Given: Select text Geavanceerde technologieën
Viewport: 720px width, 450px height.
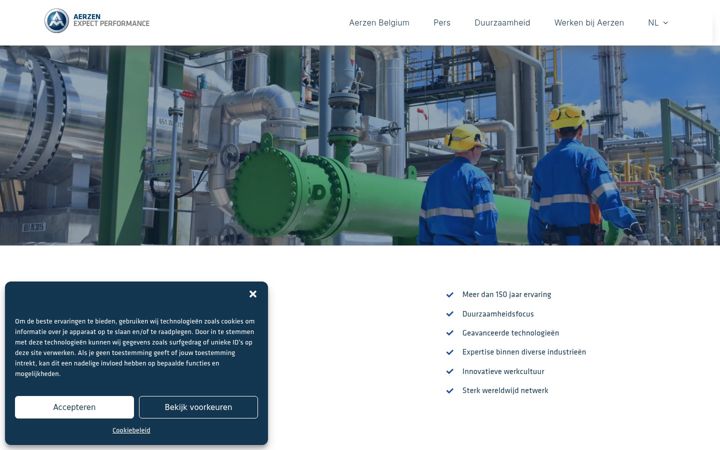Looking at the screenshot, I should (511, 333).
